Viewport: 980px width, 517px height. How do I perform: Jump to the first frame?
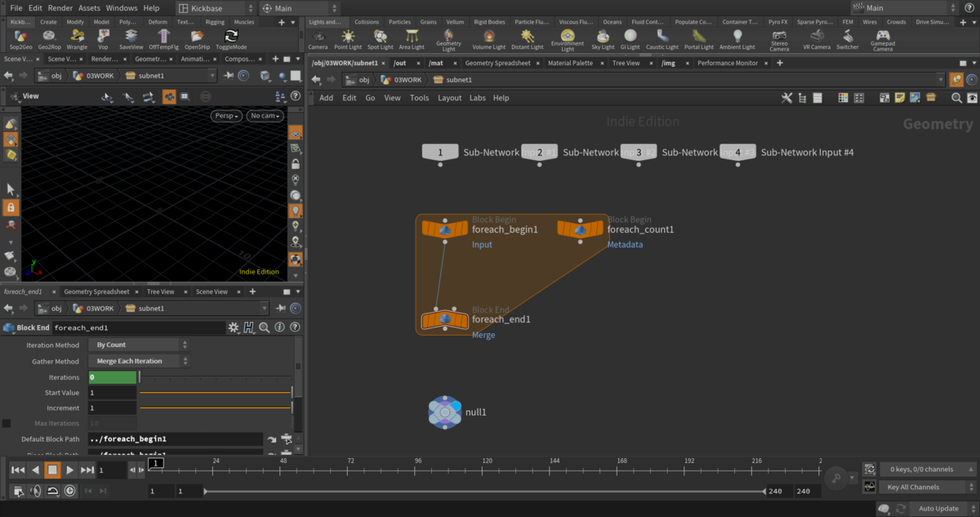tap(17, 470)
